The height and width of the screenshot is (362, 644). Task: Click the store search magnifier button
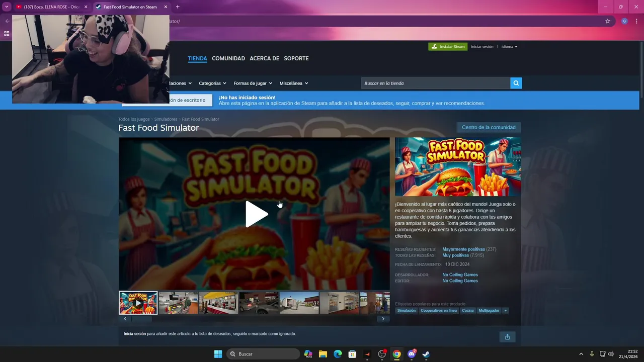516,83
